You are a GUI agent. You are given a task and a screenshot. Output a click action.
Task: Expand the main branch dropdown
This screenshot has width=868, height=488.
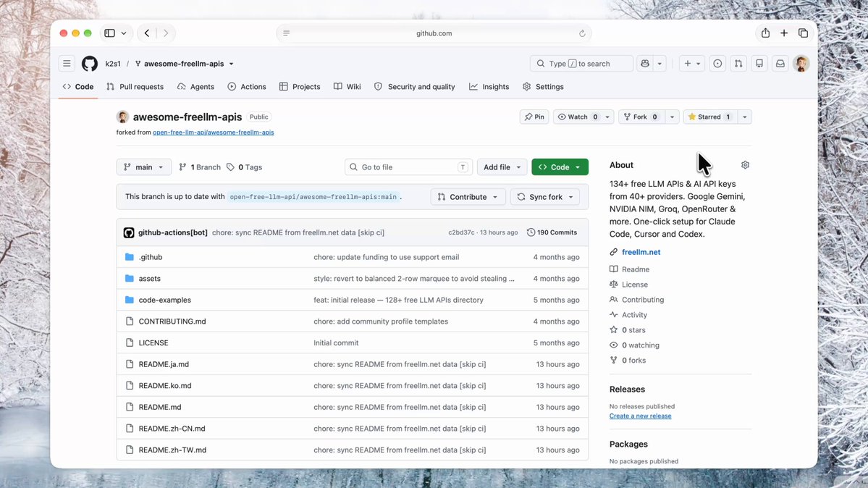click(x=144, y=167)
